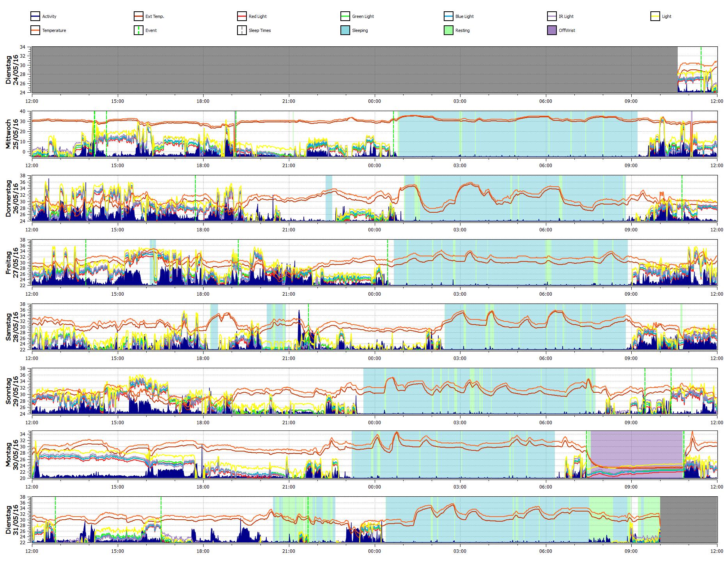Click the grey no-data block on Dienstag 24/05
The width and height of the screenshot is (728, 561).
(x=354, y=70)
